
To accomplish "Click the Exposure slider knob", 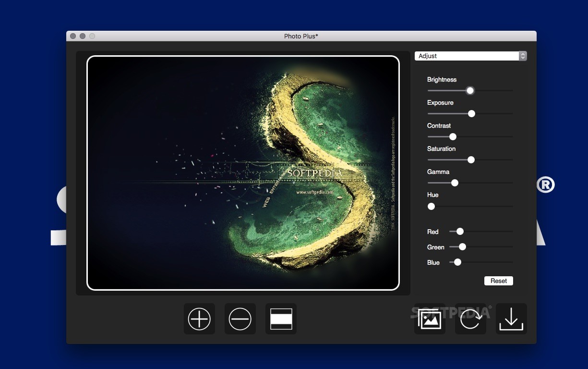I will 471,113.
